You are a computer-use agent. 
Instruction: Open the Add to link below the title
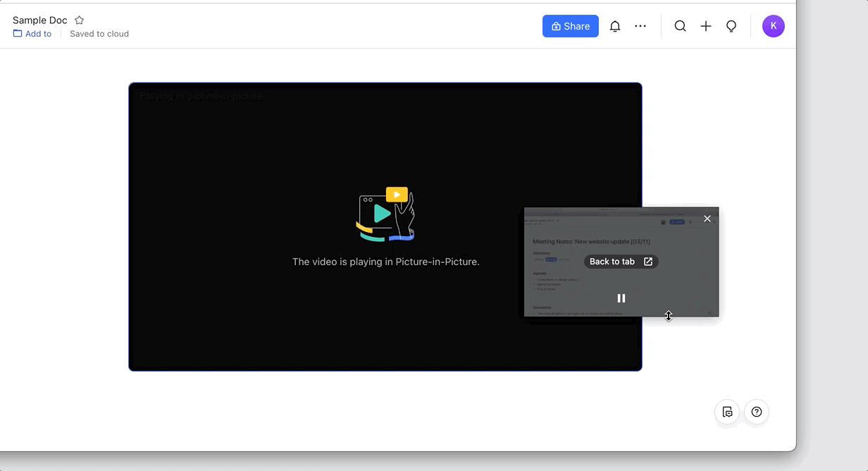click(37, 33)
